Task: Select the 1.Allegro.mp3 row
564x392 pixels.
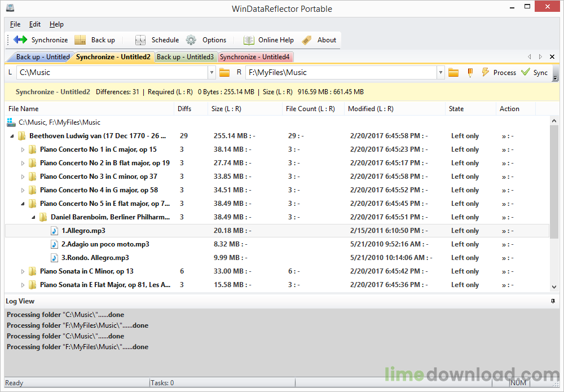Action: [277, 231]
